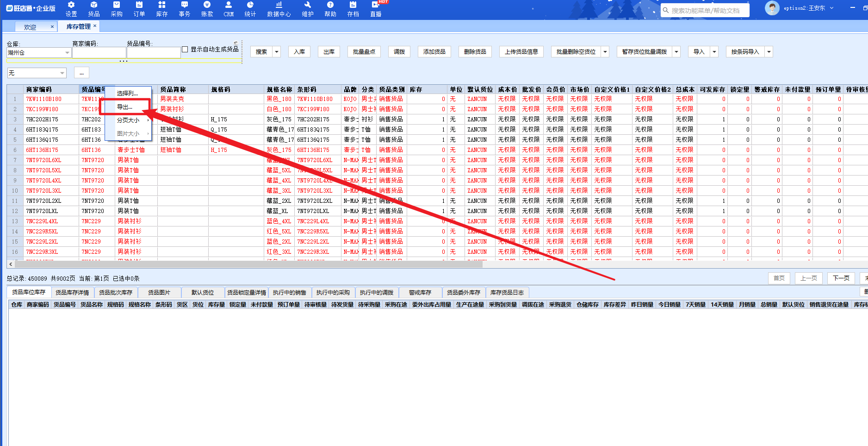Choose 导出... from the context menu
The width and height of the screenshot is (868, 446).
[125, 107]
